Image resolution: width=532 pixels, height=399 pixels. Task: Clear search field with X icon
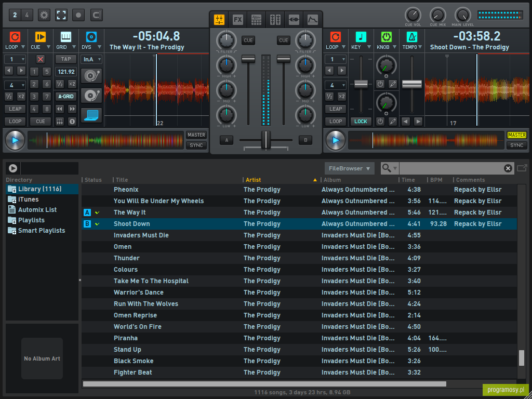[x=508, y=168]
